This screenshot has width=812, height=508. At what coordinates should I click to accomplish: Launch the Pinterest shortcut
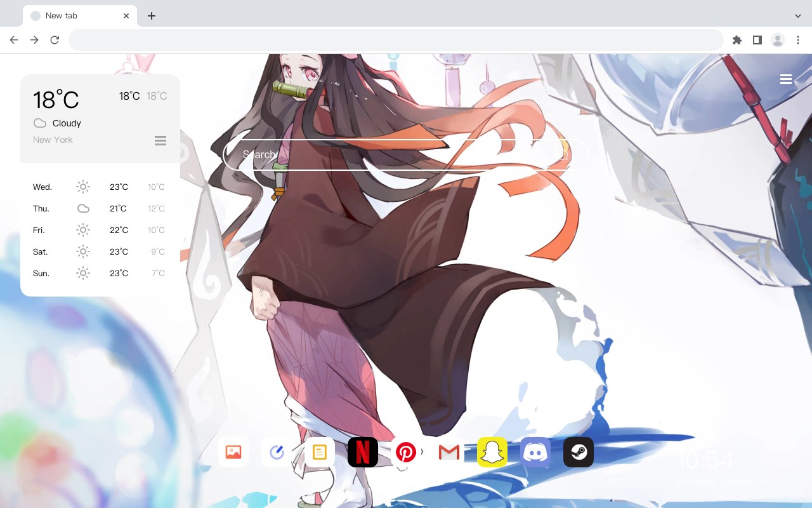[406, 452]
